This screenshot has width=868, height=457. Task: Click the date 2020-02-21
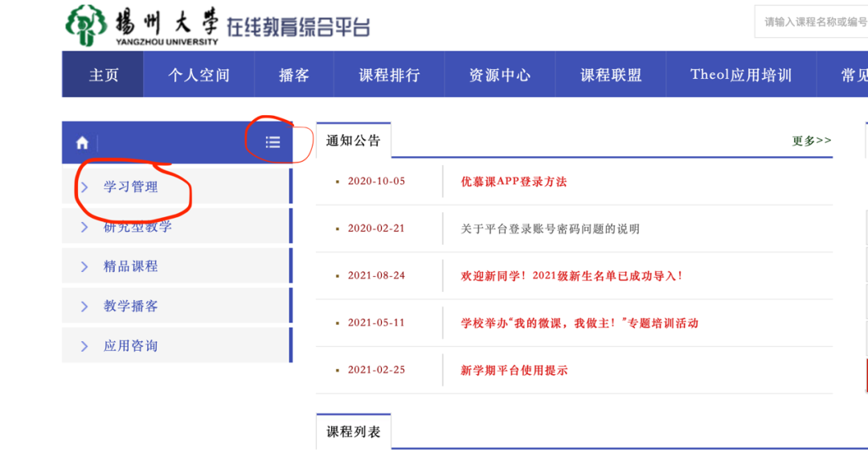coord(376,228)
